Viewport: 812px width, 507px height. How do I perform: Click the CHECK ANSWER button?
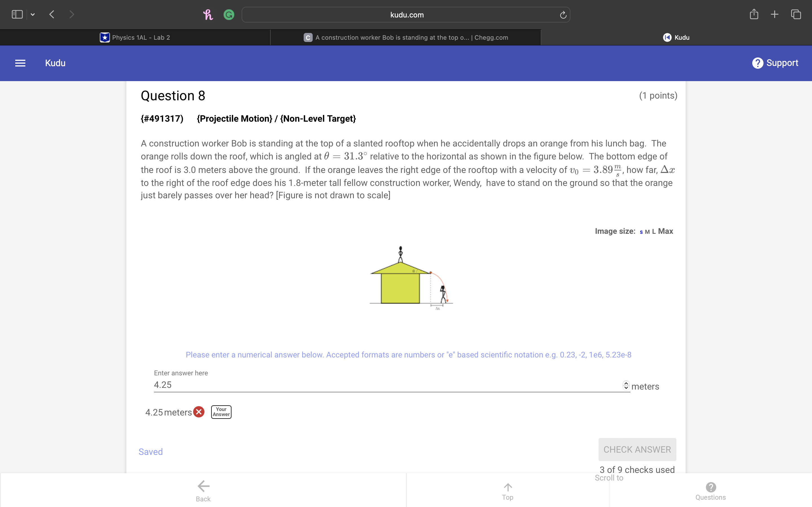[637, 449]
